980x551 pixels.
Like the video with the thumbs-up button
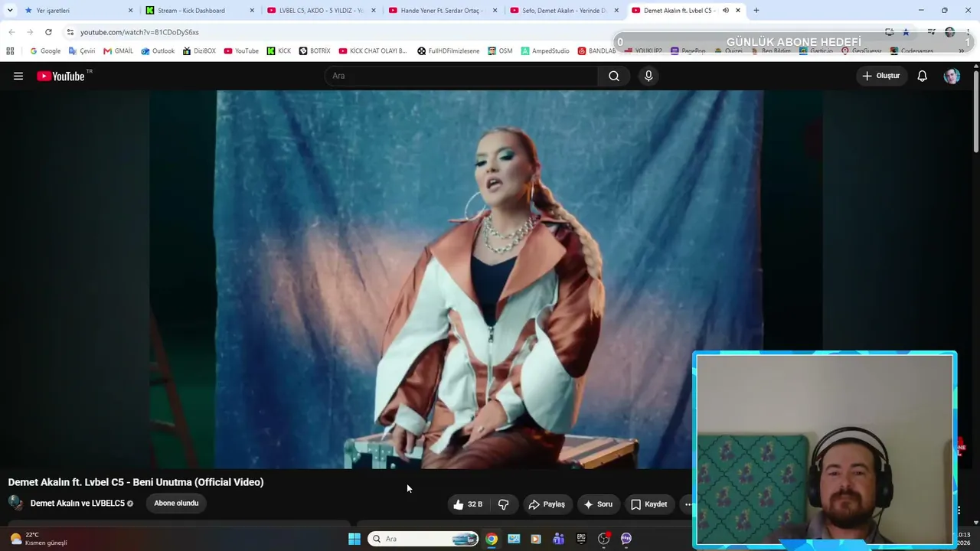pos(468,504)
